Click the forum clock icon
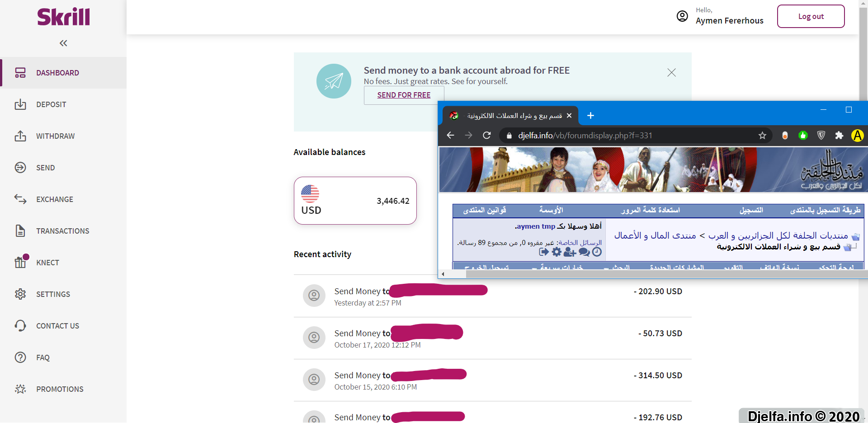 (x=597, y=252)
